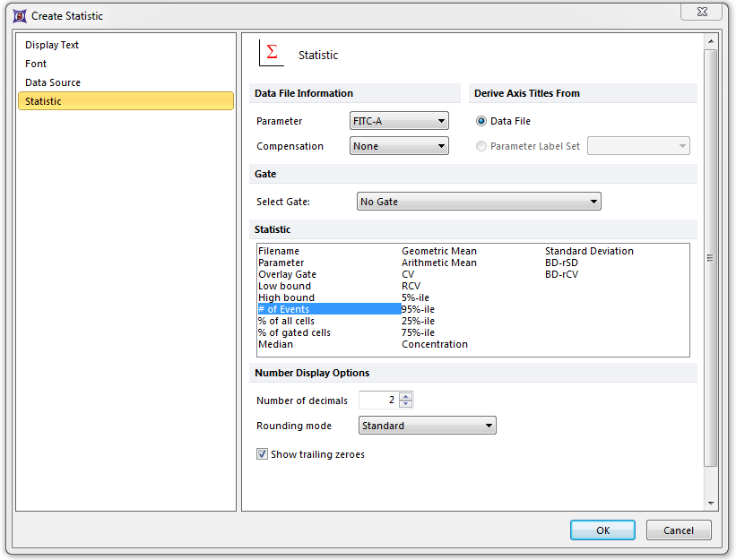Viewport: 736px width, 560px height.
Task: Decrease the number of decimals
Action: pos(406,404)
